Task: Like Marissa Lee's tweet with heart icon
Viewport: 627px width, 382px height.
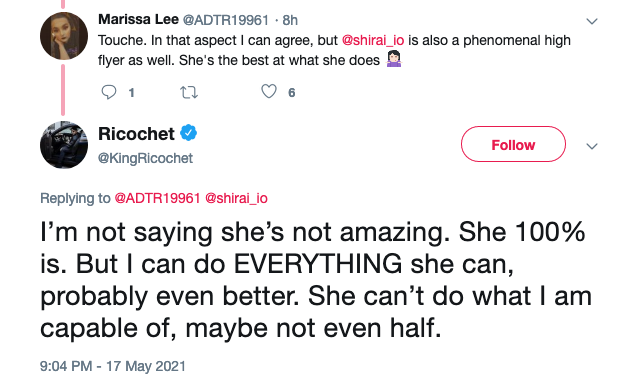Action: click(269, 92)
